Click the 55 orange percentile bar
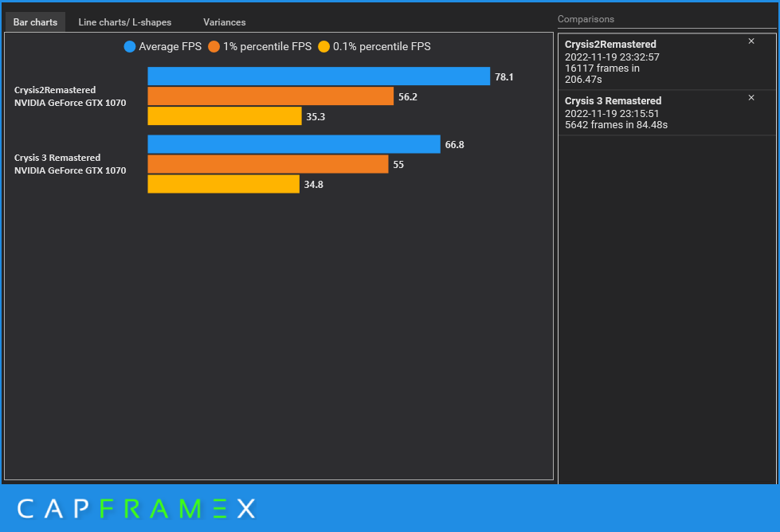 click(268, 164)
